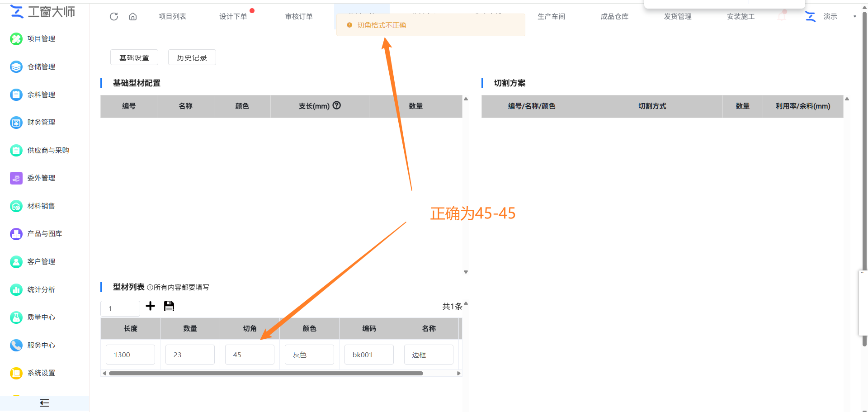Screen dimensions: 868x412
Task: Collapse the sidebar with bottom arrow icon
Action: pyautogui.click(x=44, y=403)
